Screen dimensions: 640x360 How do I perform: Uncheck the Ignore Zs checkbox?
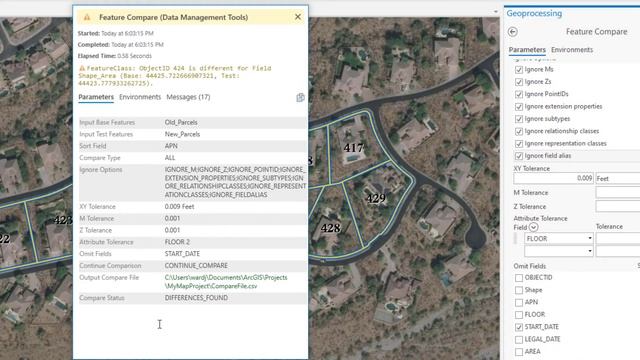point(519,82)
